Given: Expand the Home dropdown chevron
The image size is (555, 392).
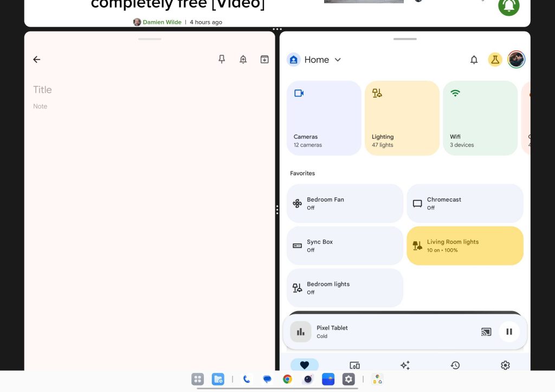Looking at the screenshot, I should point(338,60).
